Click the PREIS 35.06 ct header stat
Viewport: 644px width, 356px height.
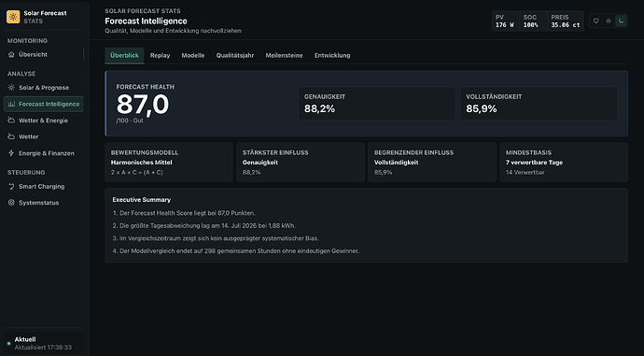coord(566,21)
